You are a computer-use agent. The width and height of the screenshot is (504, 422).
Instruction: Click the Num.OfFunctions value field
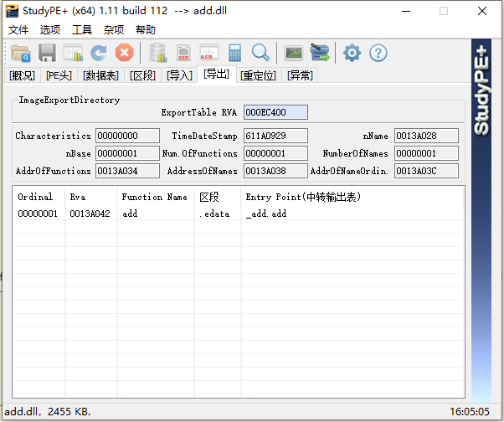275,153
